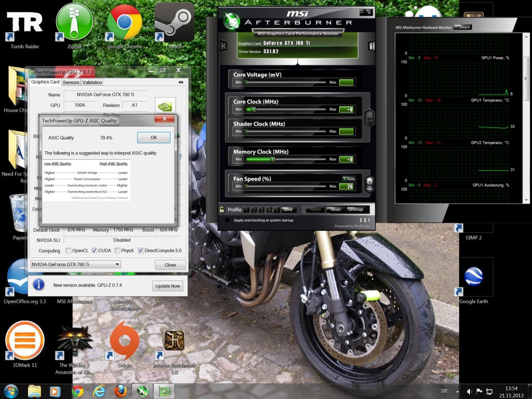Toggle the core/shader clock Link button

[x=370, y=118]
